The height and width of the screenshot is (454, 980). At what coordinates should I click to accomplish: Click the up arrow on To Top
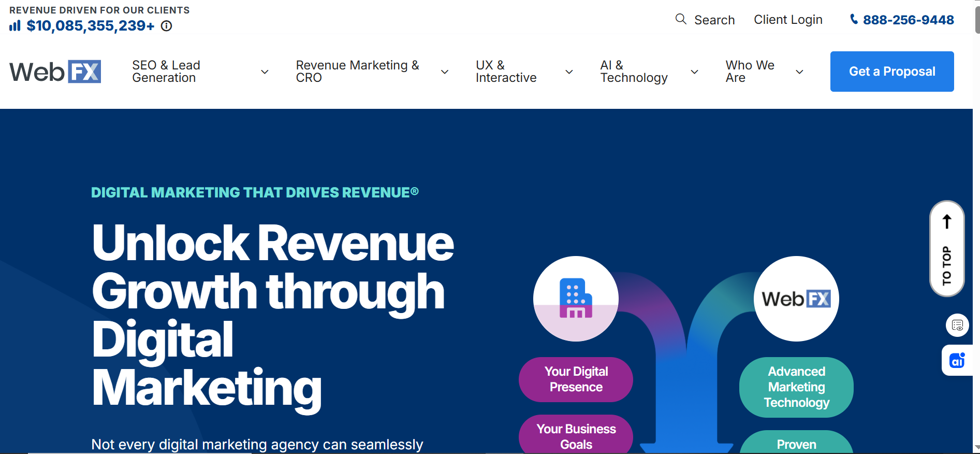[x=947, y=221]
